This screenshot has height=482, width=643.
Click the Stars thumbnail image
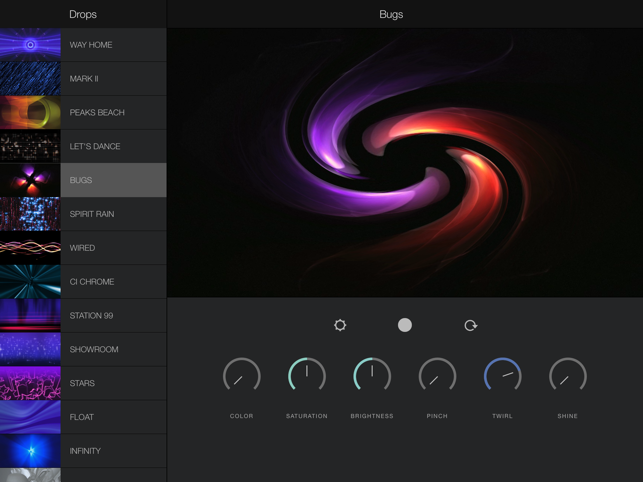click(30, 383)
